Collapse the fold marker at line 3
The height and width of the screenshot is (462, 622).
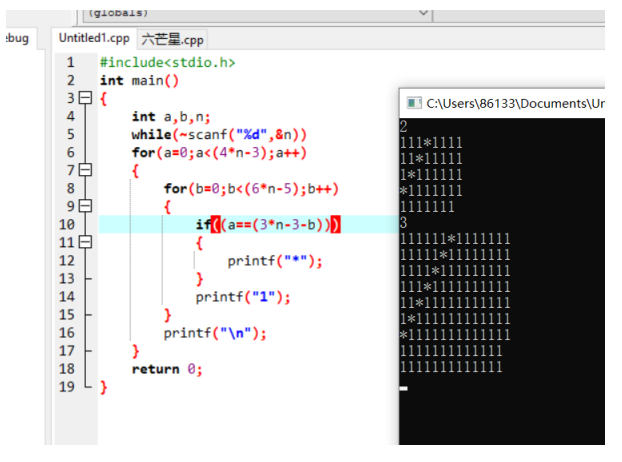tap(85, 98)
